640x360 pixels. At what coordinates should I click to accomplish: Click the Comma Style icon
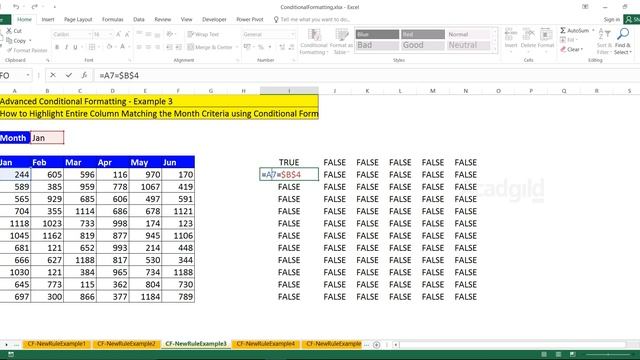click(x=270, y=47)
